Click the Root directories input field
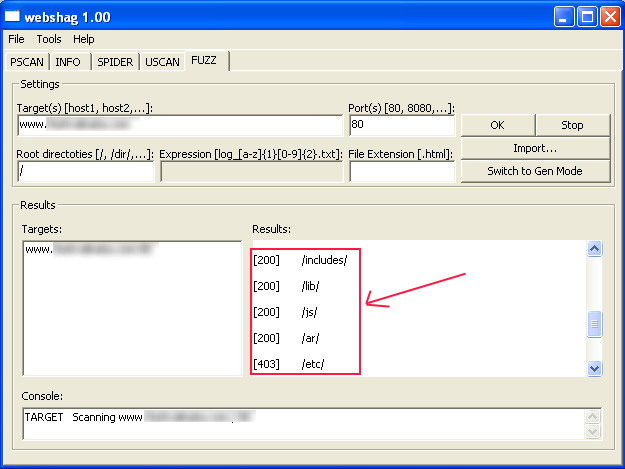Image resolution: width=625 pixels, height=469 pixels. click(86, 171)
